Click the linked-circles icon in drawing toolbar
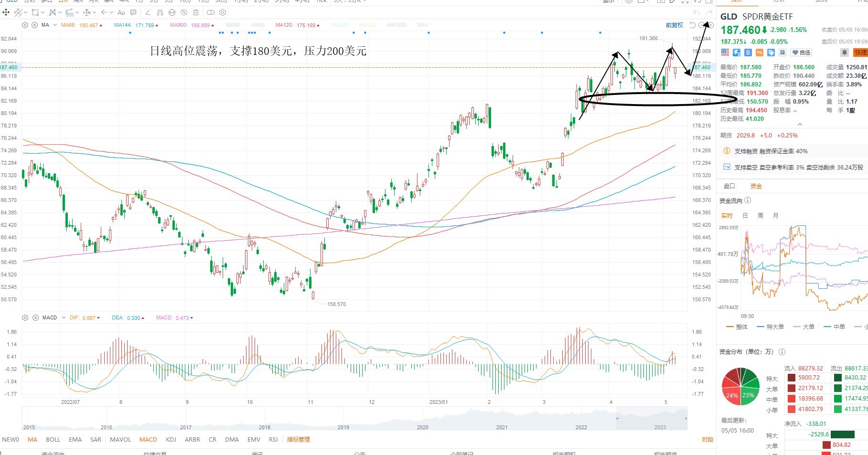868x455 pixels. pos(211,12)
